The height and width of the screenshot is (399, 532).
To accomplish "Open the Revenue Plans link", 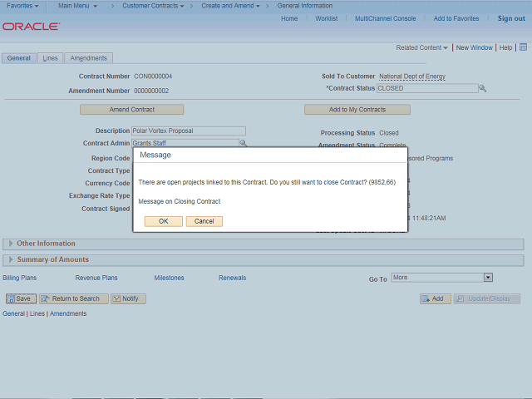I will 96,278.
